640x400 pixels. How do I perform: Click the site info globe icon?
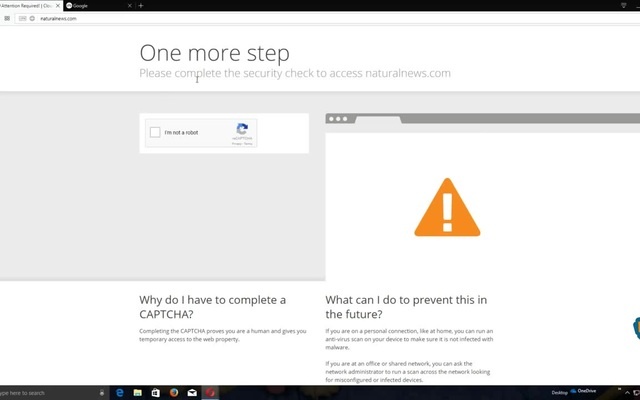pyautogui.click(x=32, y=18)
